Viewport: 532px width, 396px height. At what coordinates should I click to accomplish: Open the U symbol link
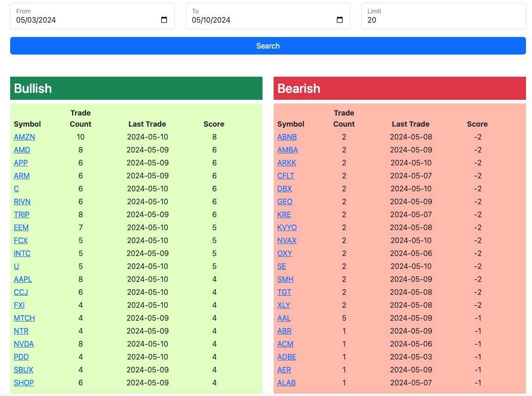[16, 266]
